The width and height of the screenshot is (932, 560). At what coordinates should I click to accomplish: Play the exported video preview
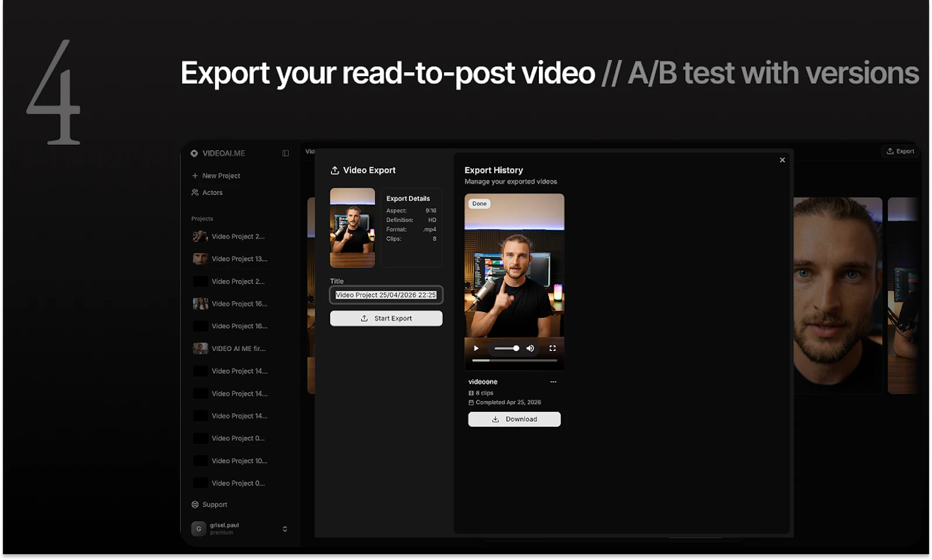(476, 348)
